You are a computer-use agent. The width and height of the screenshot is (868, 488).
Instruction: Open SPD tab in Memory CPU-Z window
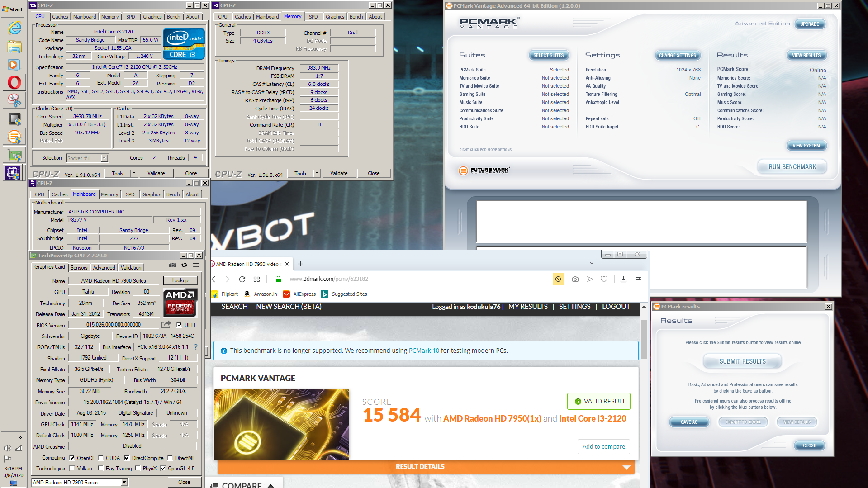pyautogui.click(x=313, y=17)
